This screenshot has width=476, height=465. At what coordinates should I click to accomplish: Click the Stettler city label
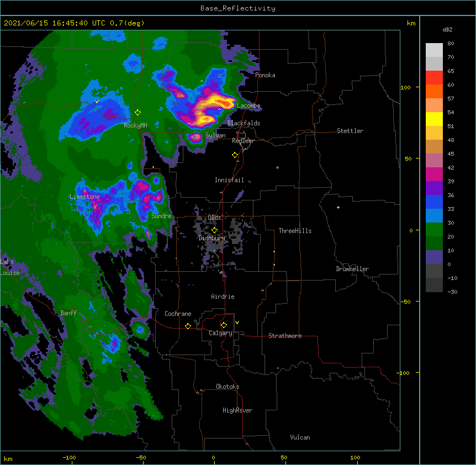point(350,131)
